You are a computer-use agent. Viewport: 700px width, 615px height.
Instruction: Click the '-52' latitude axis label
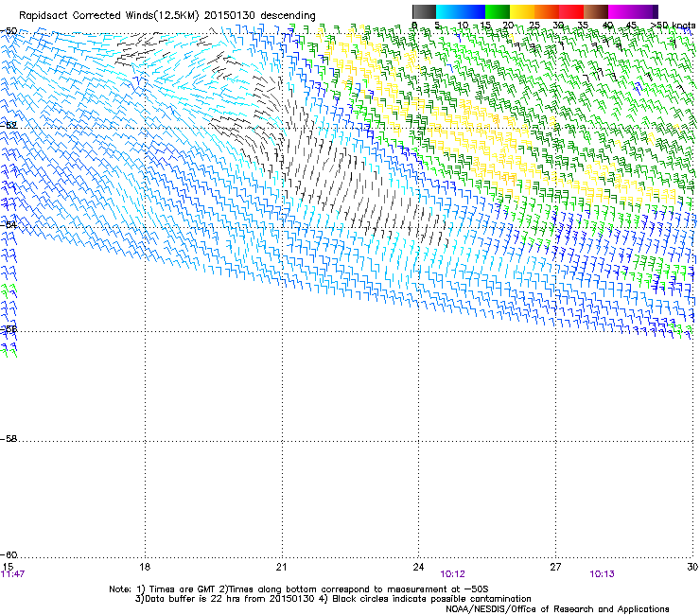(9, 125)
